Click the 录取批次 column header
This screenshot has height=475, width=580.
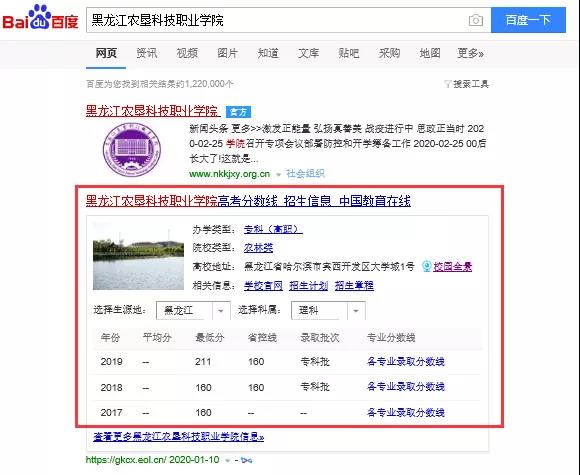(x=320, y=337)
